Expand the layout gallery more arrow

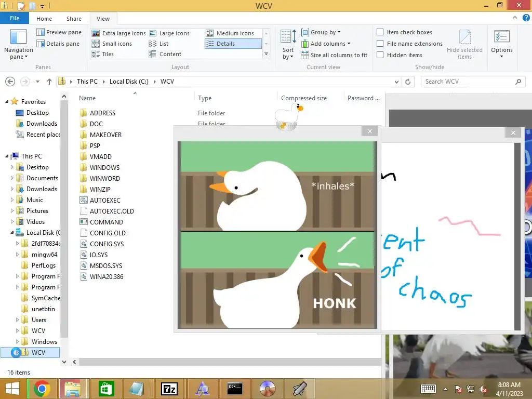click(x=267, y=54)
